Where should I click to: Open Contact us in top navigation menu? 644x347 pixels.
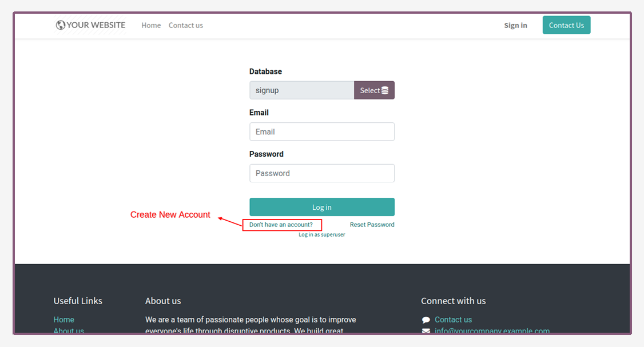186,26
